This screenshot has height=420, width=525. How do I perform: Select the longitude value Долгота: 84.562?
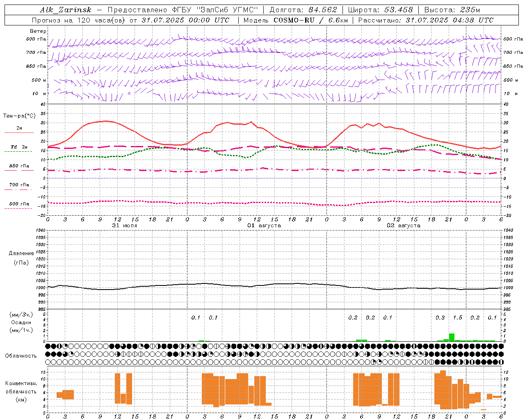click(303, 10)
